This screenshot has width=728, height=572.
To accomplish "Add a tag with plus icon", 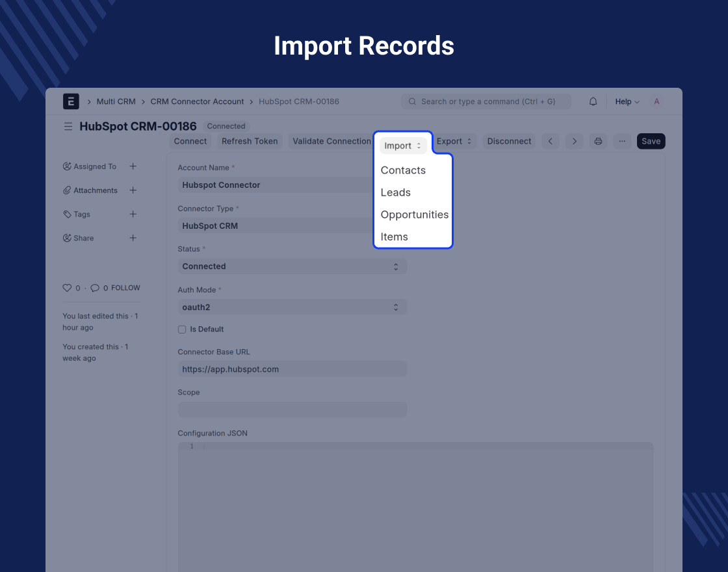I will pos(133,214).
